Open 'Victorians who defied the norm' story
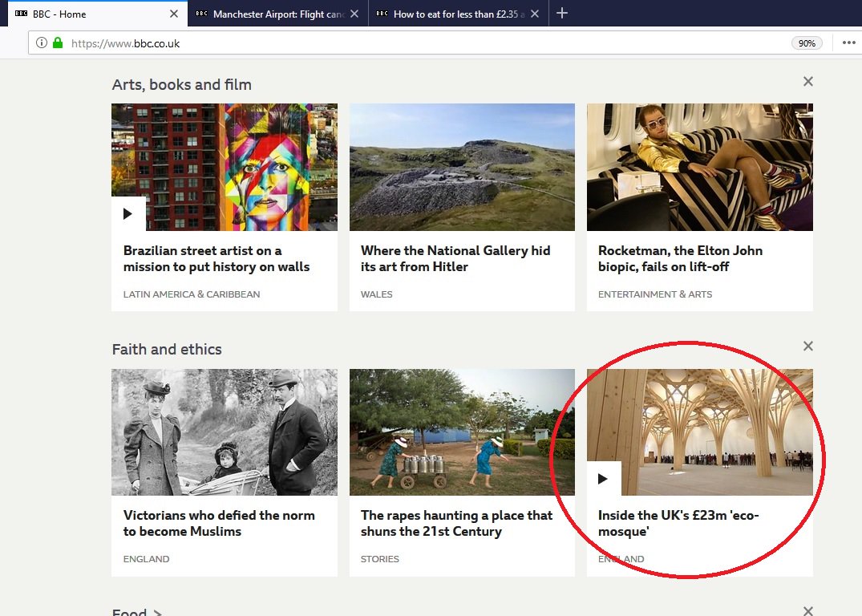This screenshot has height=616, width=862. [x=219, y=523]
